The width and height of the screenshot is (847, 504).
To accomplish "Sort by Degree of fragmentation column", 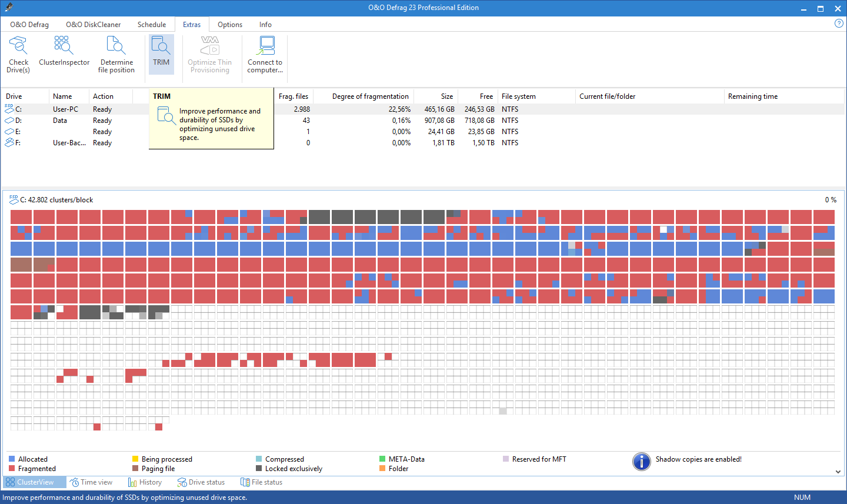I will (x=370, y=96).
